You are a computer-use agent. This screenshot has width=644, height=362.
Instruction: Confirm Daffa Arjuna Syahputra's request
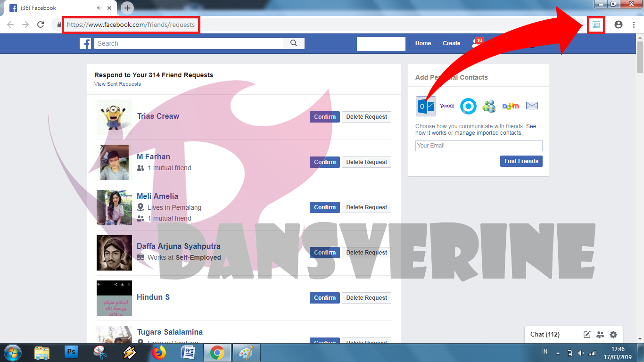[x=325, y=253]
